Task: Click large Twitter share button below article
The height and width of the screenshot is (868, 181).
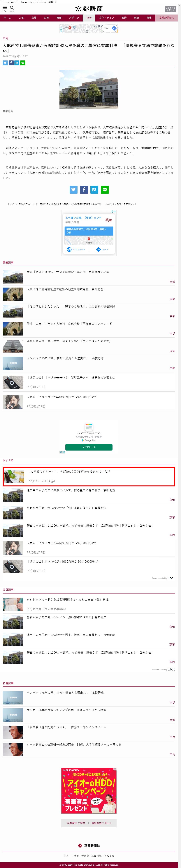Action: click(73, 190)
